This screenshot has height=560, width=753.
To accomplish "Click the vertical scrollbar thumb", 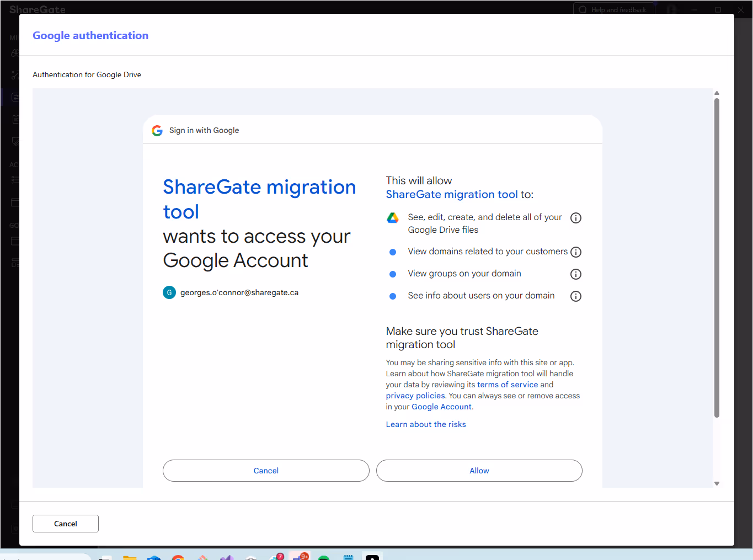I will [717, 258].
